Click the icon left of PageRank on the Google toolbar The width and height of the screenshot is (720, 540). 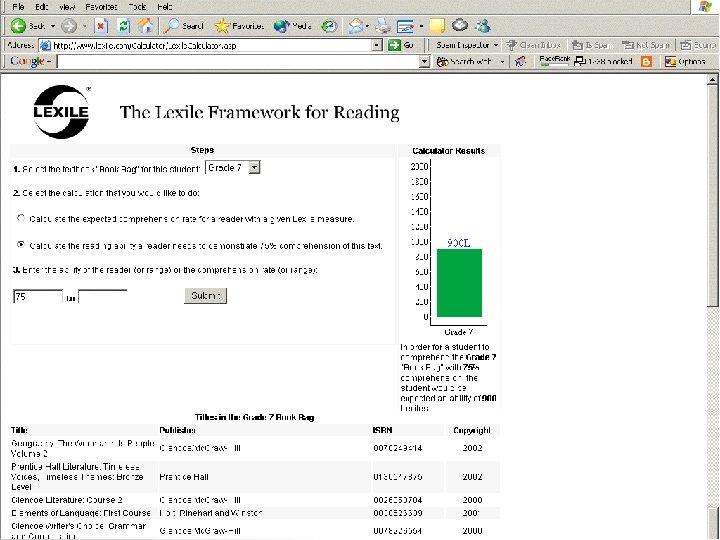click(x=520, y=61)
